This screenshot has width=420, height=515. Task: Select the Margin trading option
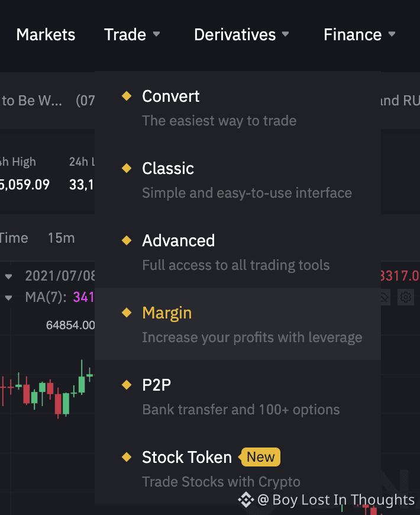pyautogui.click(x=167, y=313)
